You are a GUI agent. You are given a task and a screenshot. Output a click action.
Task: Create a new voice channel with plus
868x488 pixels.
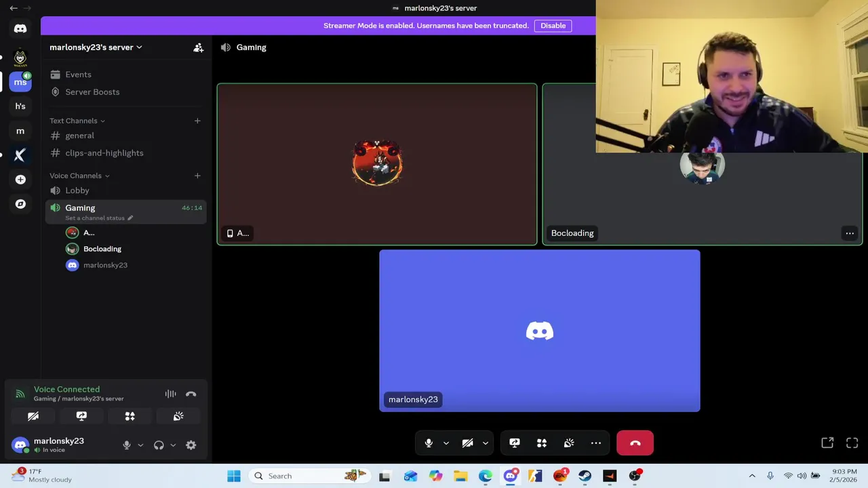coord(197,176)
